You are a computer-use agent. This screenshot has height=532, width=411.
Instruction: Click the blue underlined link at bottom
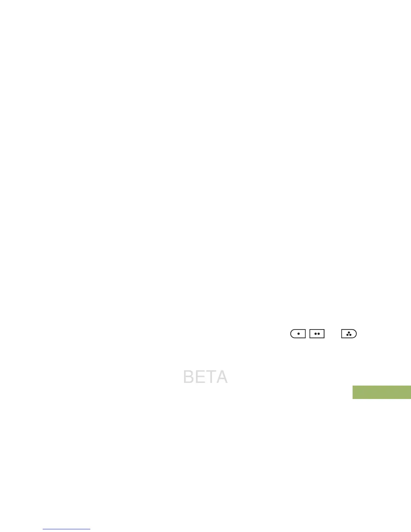coord(66,529)
